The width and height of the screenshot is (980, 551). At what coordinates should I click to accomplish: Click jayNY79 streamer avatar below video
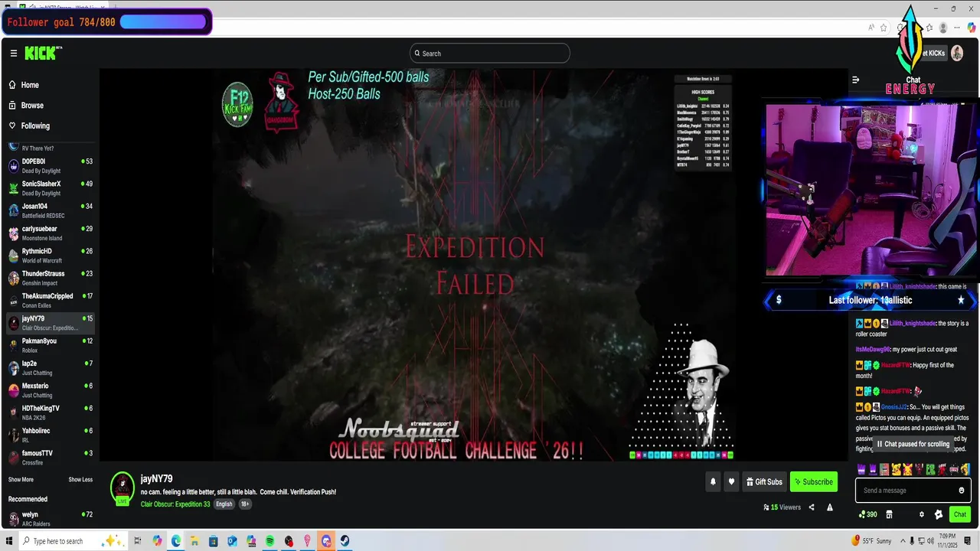coord(122,487)
